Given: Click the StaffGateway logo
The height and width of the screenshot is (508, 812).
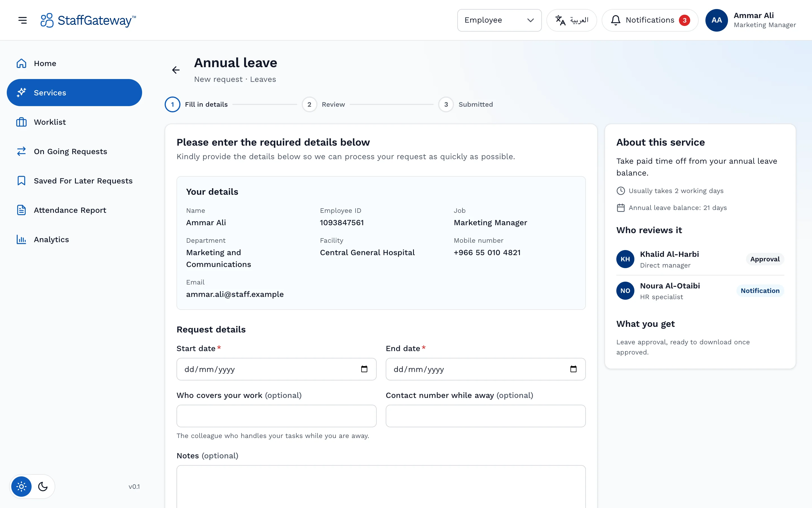Looking at the screenshot, I should click(88, 20).
